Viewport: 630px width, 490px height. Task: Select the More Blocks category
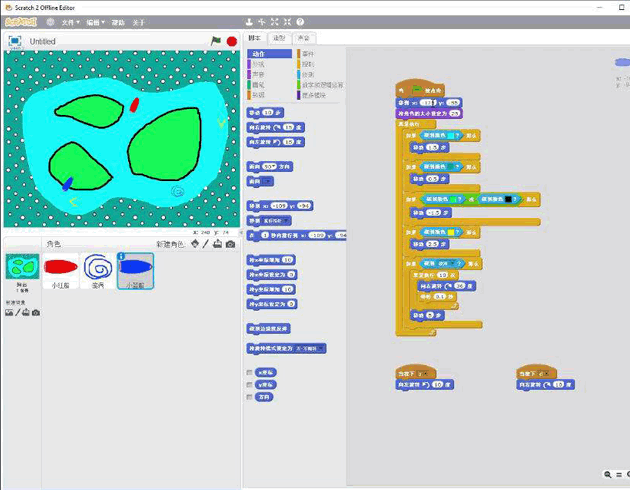click(x=313, y=95)
